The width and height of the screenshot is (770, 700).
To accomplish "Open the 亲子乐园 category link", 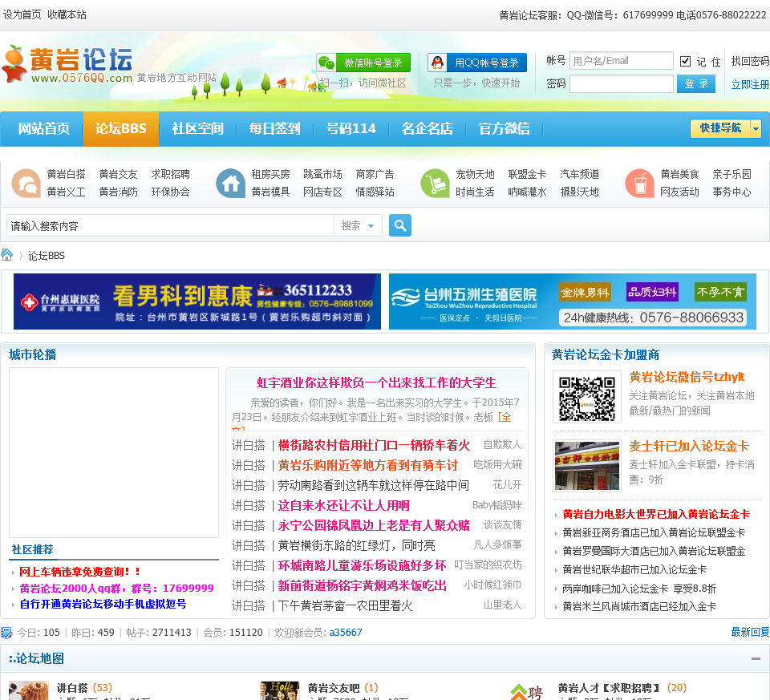I will (731, 174).
